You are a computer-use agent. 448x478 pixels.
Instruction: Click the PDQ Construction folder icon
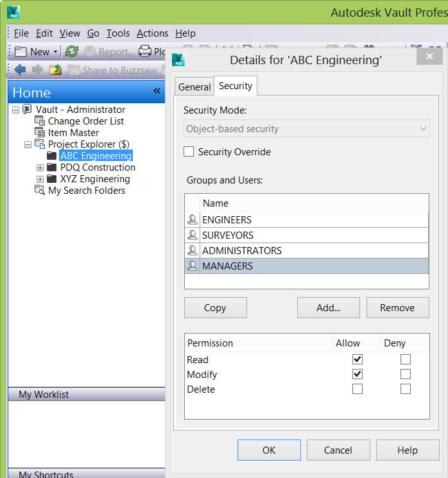pyautogui.click(x=51, y=167)
